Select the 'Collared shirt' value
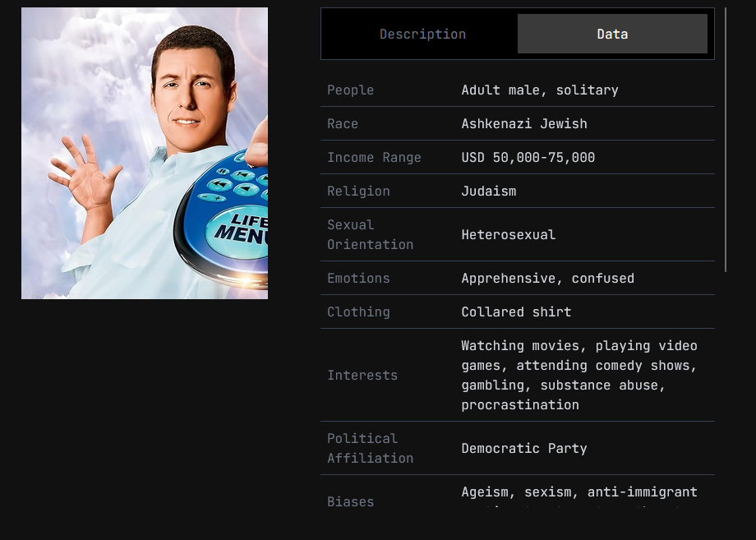 click(x=516, y=312)
